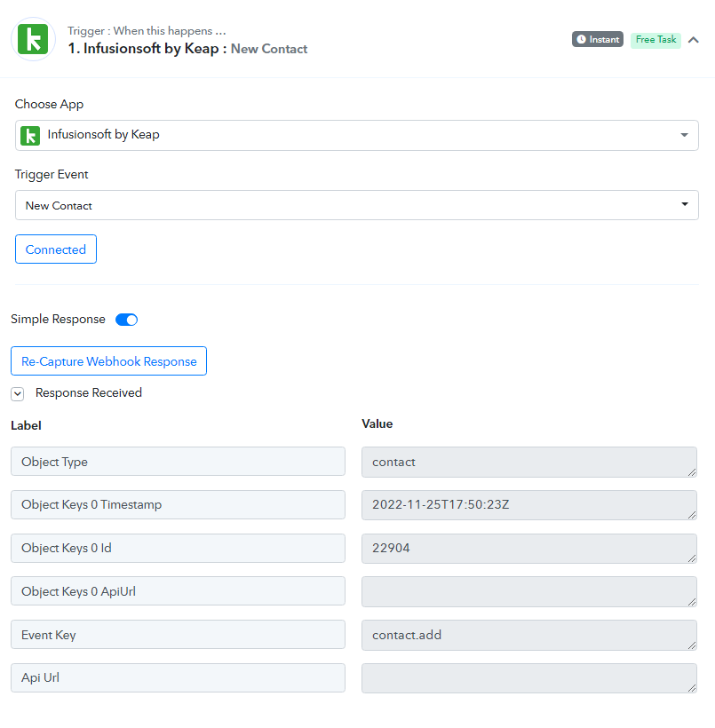The image size is (715, 728).
Task: Click the Simple Response label text
Action: point(58,319)
